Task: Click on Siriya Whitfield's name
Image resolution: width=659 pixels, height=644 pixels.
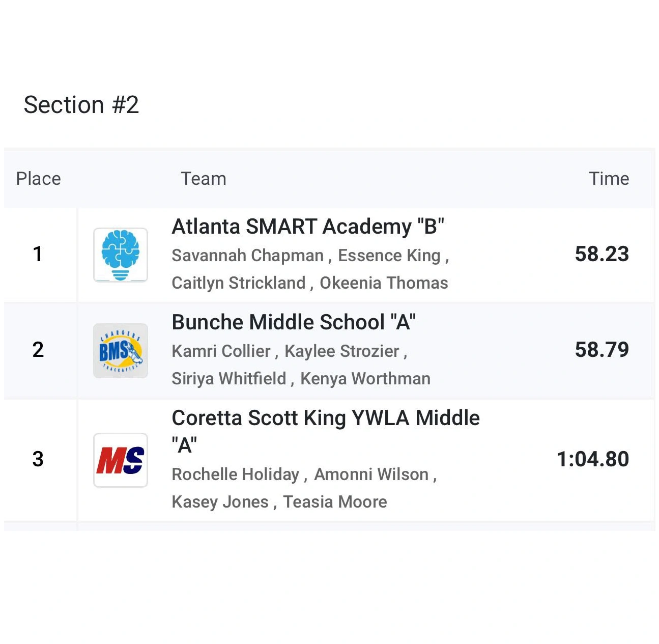Action: (229, 379)
